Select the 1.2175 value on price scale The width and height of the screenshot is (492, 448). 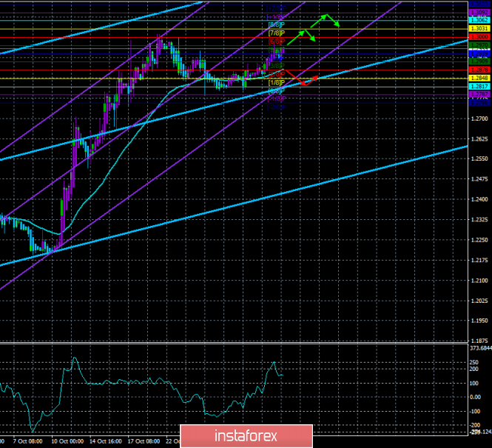click(x=479, y=261)
